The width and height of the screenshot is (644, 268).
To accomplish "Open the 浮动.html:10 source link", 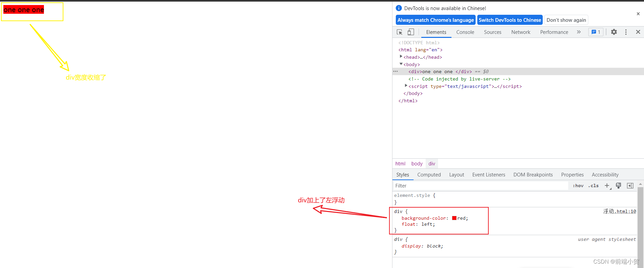I will [x=620, y=211].
